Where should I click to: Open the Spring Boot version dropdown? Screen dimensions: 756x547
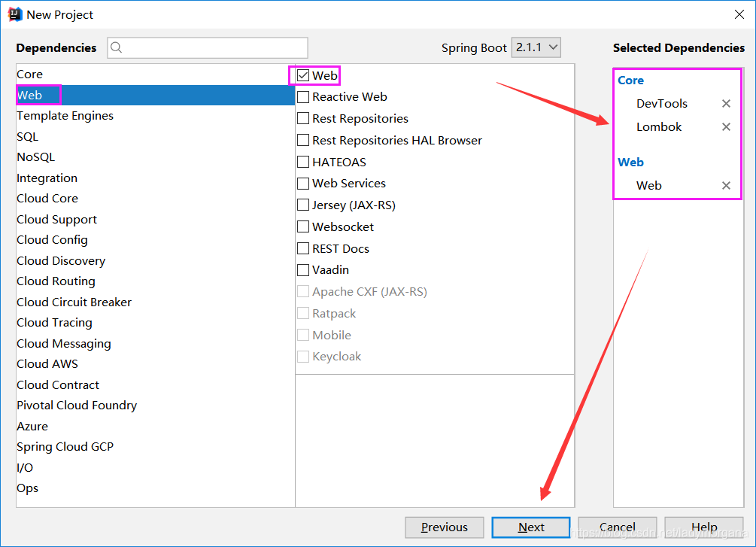536,47
